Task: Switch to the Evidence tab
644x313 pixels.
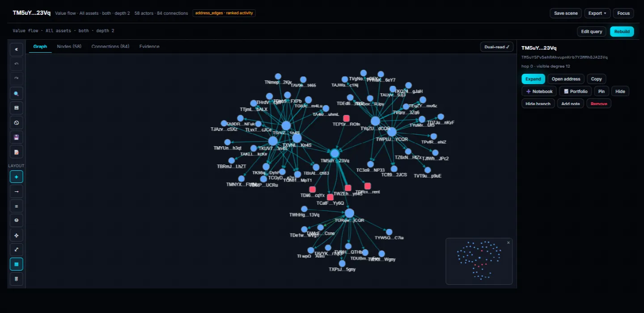Action: click(x=149, y=47)
